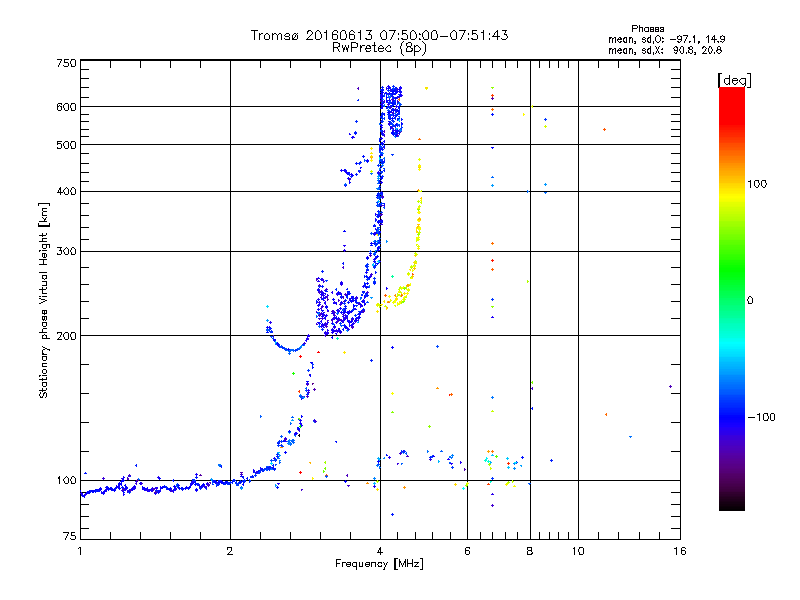Click the y-axis tick label '500'
800x600 pixels.
[66, 145]
